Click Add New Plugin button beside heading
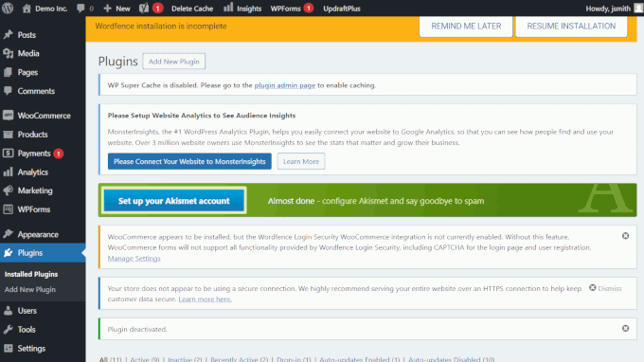 coord(173,62)
